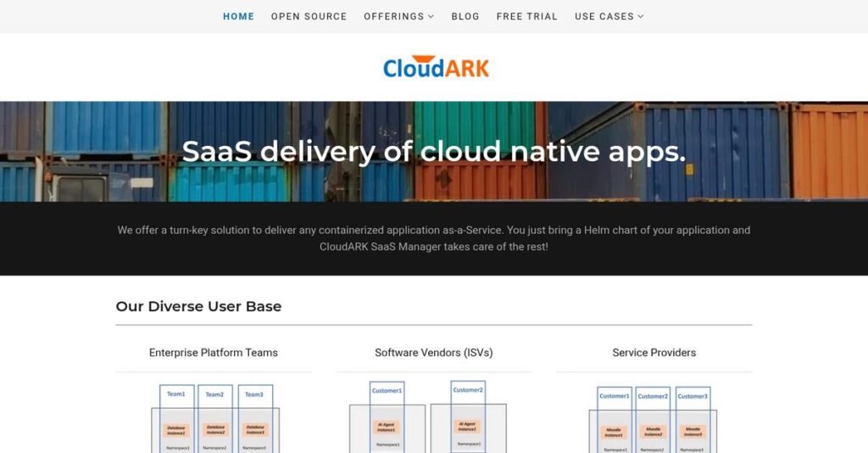Image resolution: width=868 pixels, height=453 pixels.
Task: Click the 'Software Vendors (ISVs)' title
Action: (433, 352)
